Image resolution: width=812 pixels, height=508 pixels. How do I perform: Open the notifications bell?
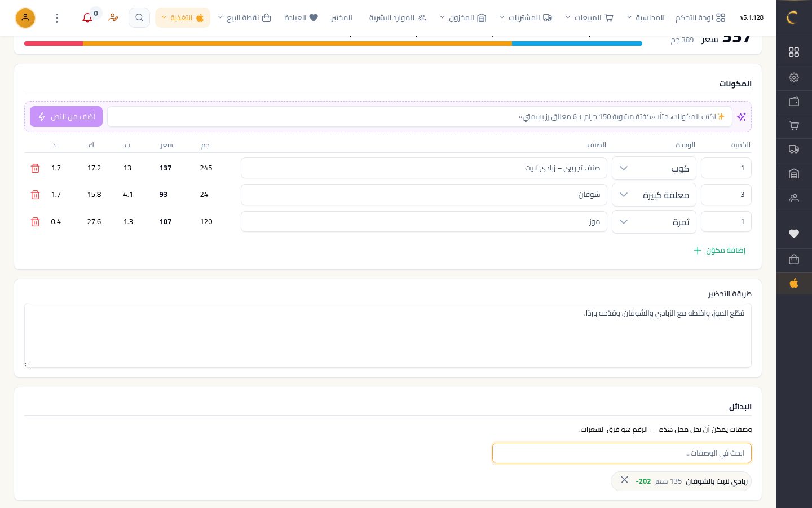click(87, 18)
